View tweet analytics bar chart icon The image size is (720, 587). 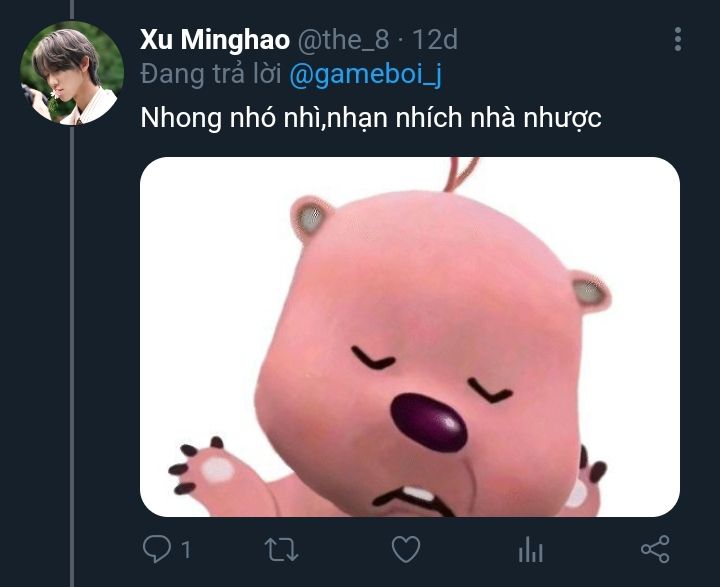(x=531, y=550)
